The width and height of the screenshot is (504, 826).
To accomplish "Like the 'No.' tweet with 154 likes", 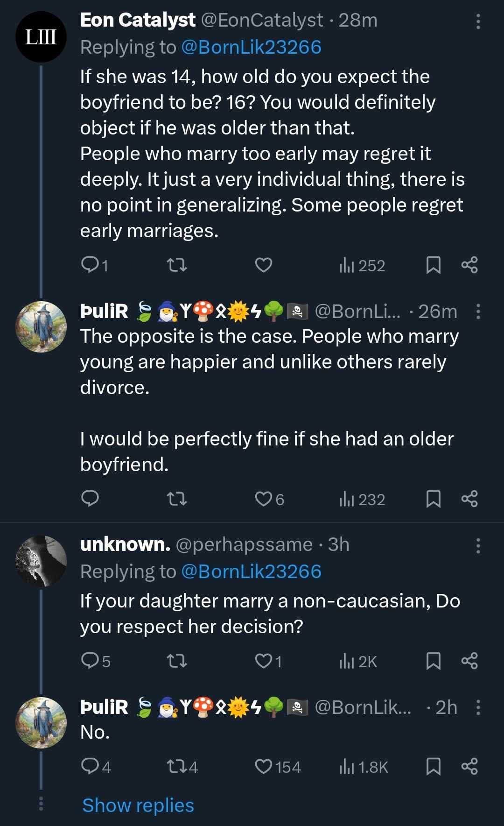I will tap(278, 766).
